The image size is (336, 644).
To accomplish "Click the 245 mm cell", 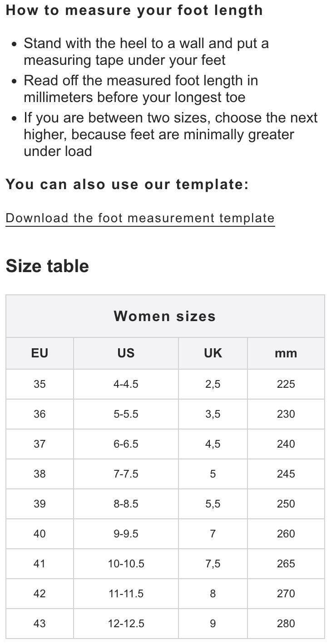I will pos(286,474).
